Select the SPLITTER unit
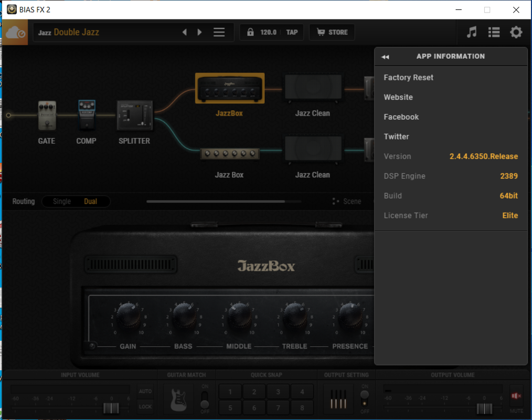The image size is (532, 420). coord(135,115)
